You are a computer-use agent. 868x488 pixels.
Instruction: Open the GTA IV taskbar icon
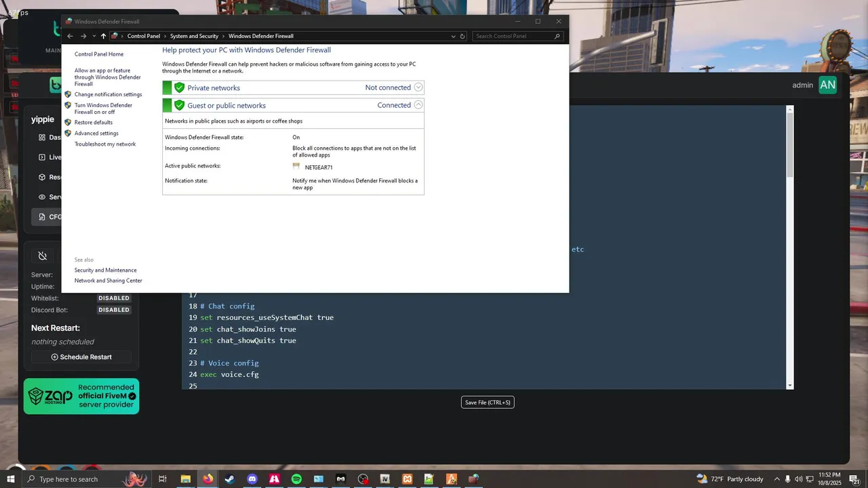click(x=385, y=479)
